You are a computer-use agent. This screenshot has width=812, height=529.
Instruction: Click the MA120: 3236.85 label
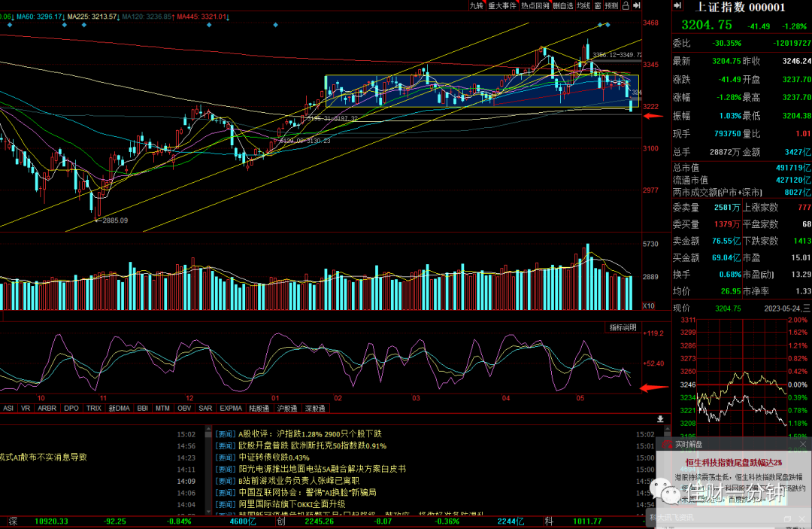(148, 17)
